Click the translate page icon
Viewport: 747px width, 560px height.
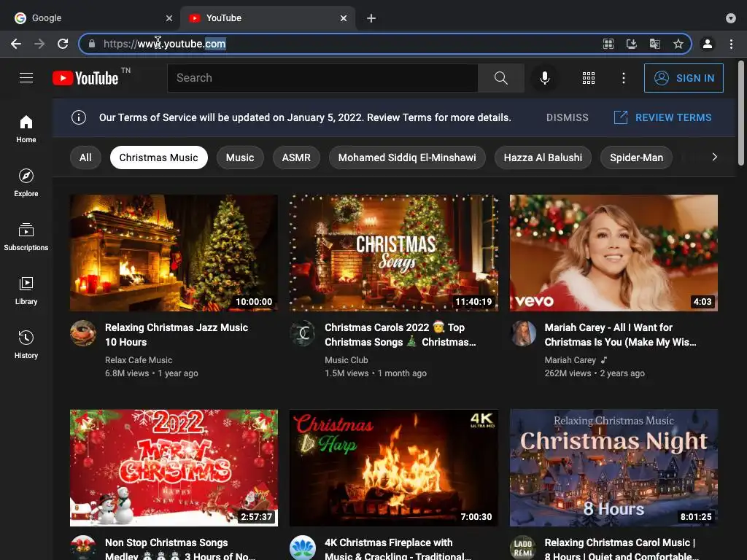655,44
